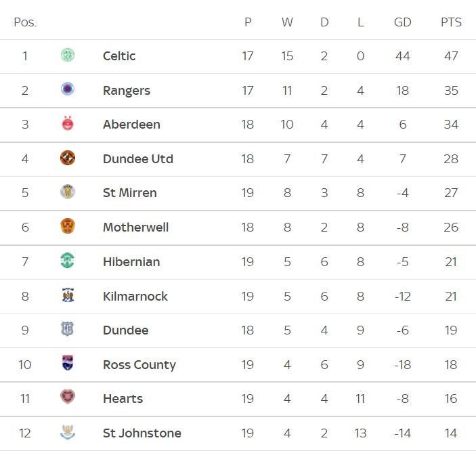The width and height of the screenshot is (476, 453).
Task: Open the St Johnstone team name
Action: click(142, 433)
